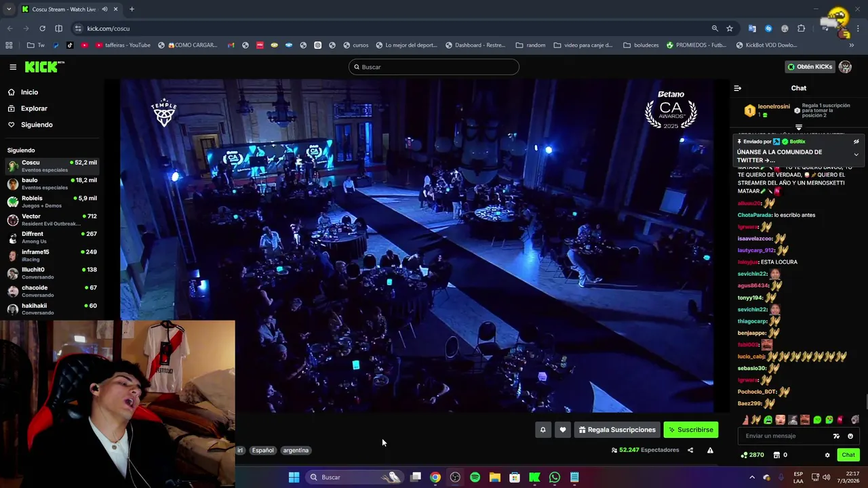Click leonelrosini in gift leaderboard

point(774,106)
